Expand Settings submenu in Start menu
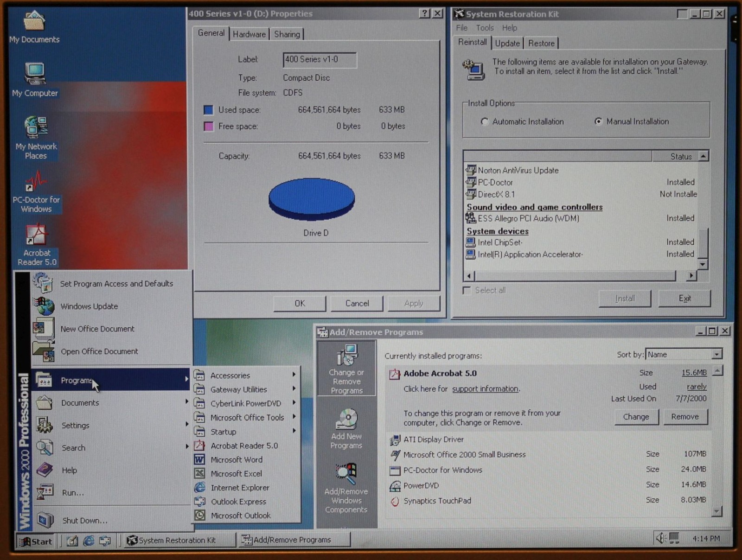Image resolution: width=742 pixels, height=560 pixels. 112,425
